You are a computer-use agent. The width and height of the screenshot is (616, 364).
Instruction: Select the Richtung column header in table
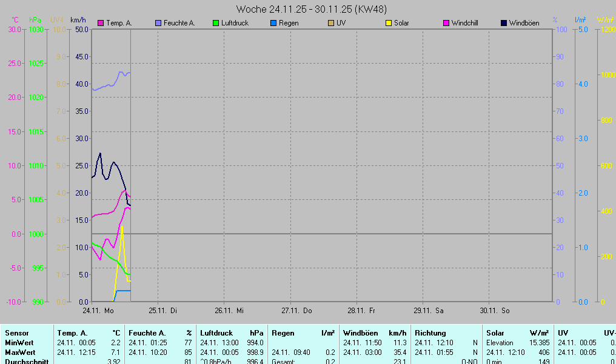click(430, 333)
